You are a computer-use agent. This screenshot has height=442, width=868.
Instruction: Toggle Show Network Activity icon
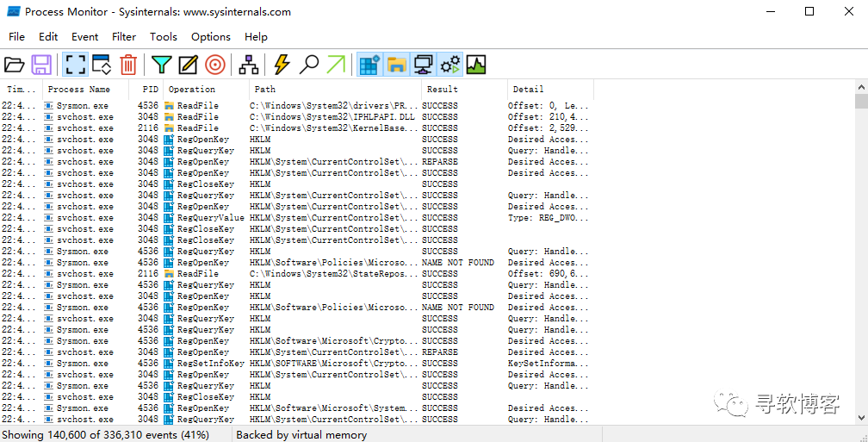pyautogui.click(x=424, y=65)
